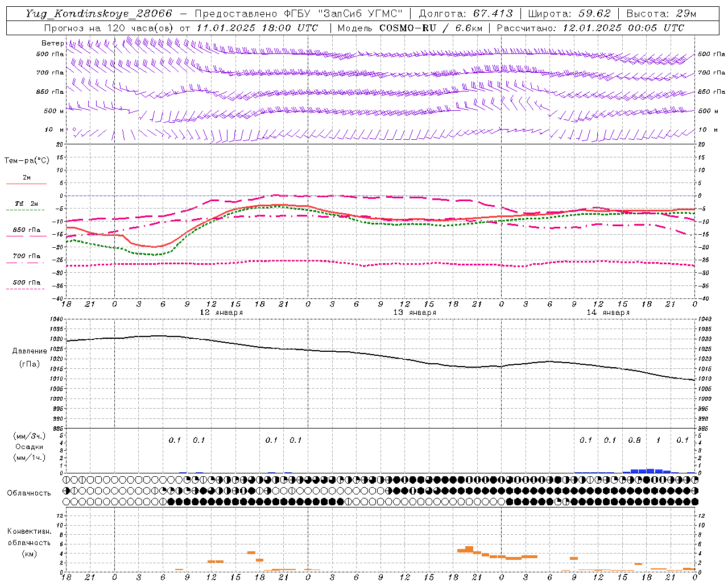Viewport: 728px width, 582px height.
Task: Click the computed time 'Рассчитано: 12.01.2025 00:05 UTC'
Action: pyautogui.click(x=590, y=28)
